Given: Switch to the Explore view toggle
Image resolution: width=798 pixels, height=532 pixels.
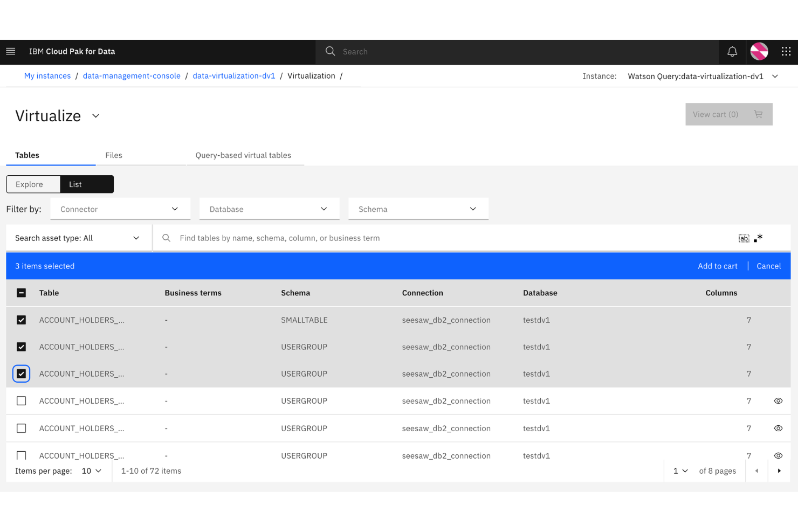Looking at the screenshot, I should [33, 184].
